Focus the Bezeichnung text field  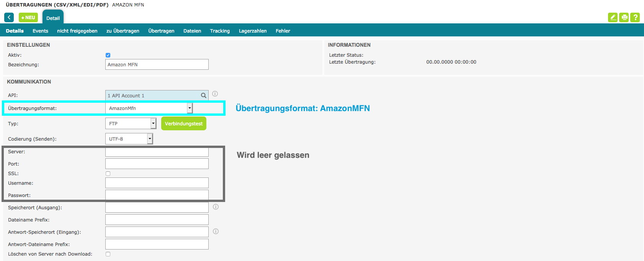157,64
